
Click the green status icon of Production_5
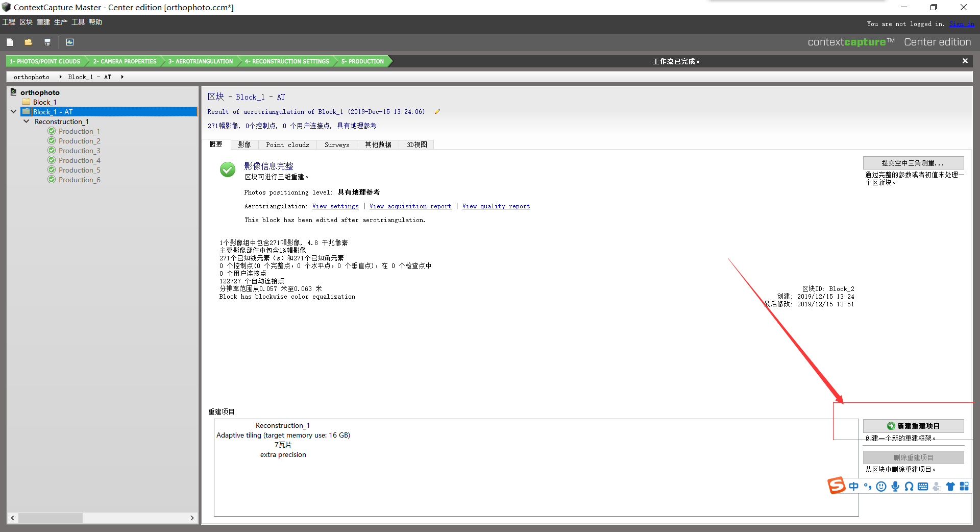pos(52,170)
